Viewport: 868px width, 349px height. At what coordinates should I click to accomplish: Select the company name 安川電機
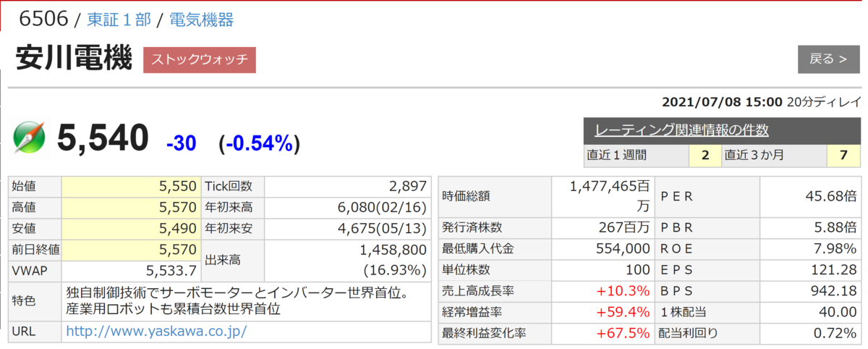[73, 59]
